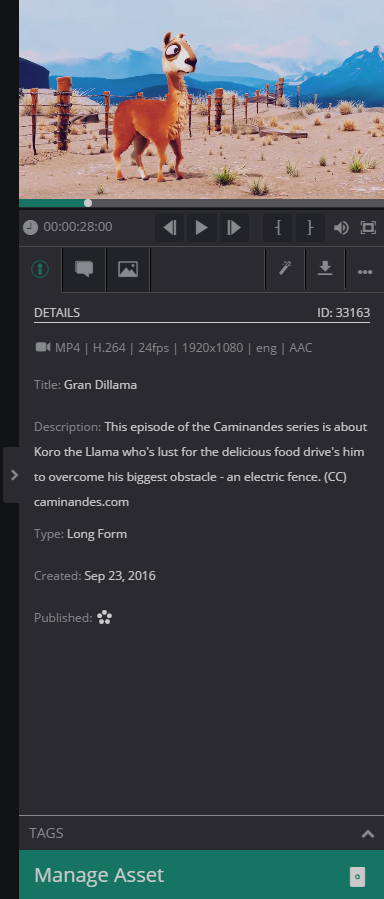Set the mark-in bracket point
This screenshot has width=384, height=899.
278,228
